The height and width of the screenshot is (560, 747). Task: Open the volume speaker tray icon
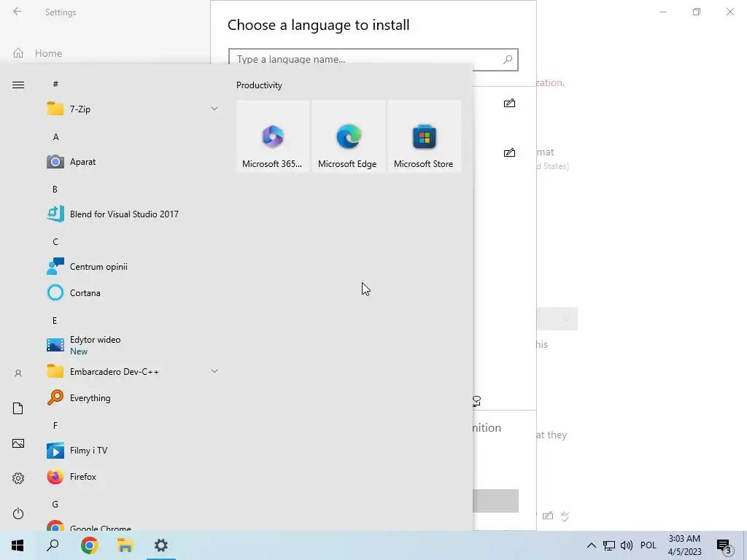pyautogui.click(x=627, y=545)
